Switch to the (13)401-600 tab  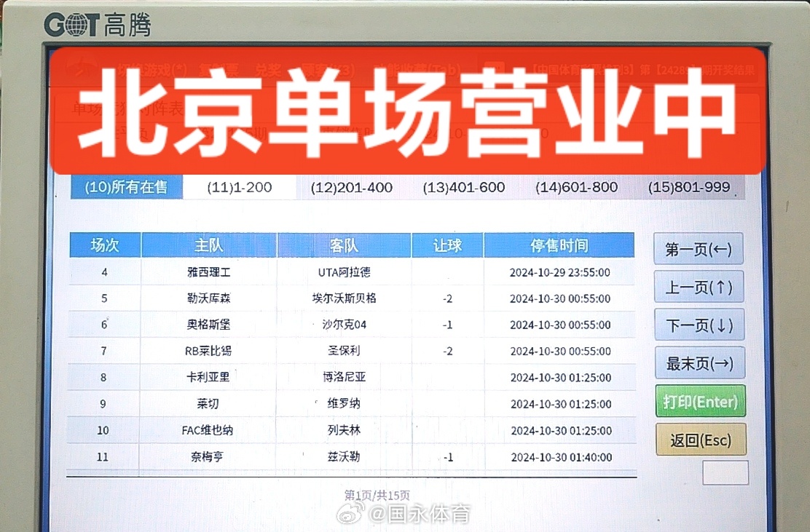464,187
